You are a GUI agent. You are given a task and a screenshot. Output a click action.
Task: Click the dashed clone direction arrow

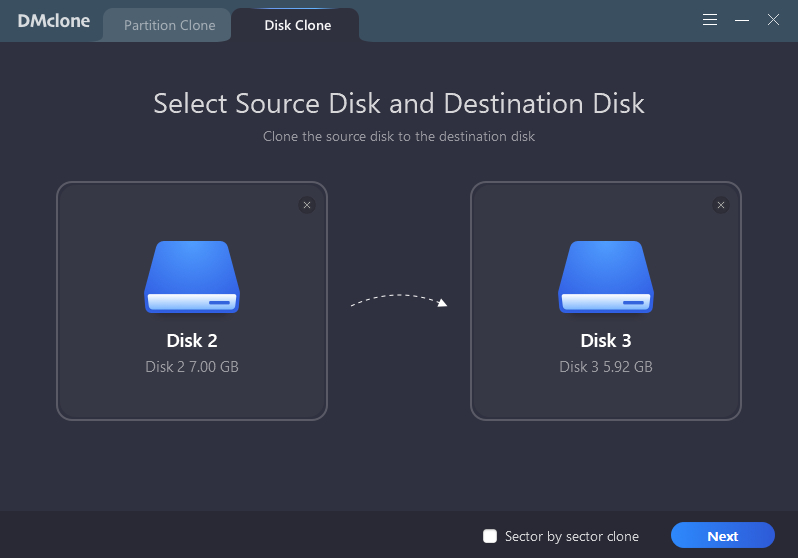[x=399, y=300]
